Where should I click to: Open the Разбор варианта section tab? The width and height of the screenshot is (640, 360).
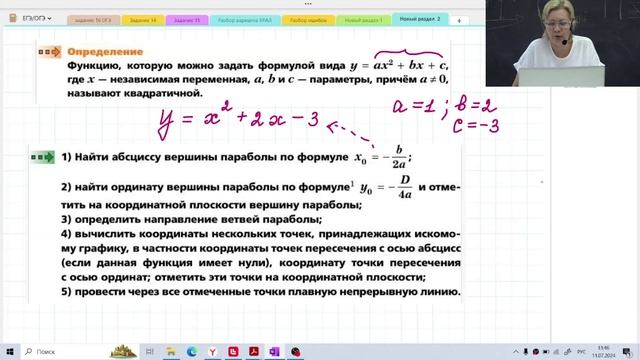tap(245, 20)
